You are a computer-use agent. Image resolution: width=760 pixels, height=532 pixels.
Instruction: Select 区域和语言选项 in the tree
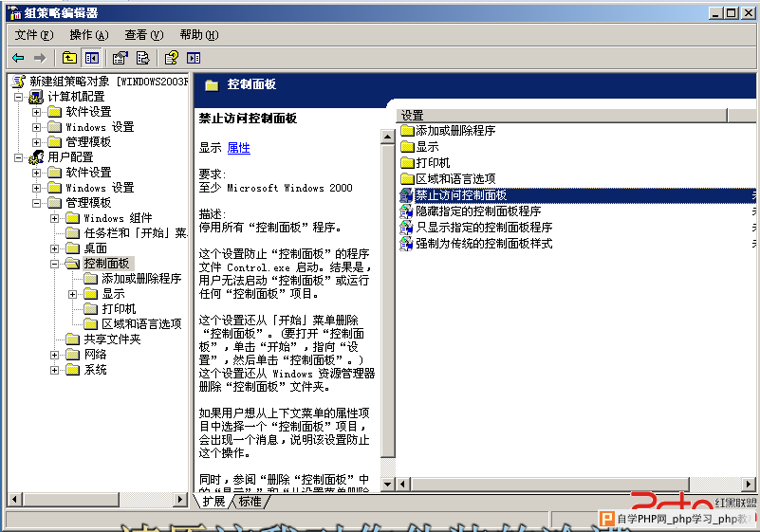[x=141, y=324]
